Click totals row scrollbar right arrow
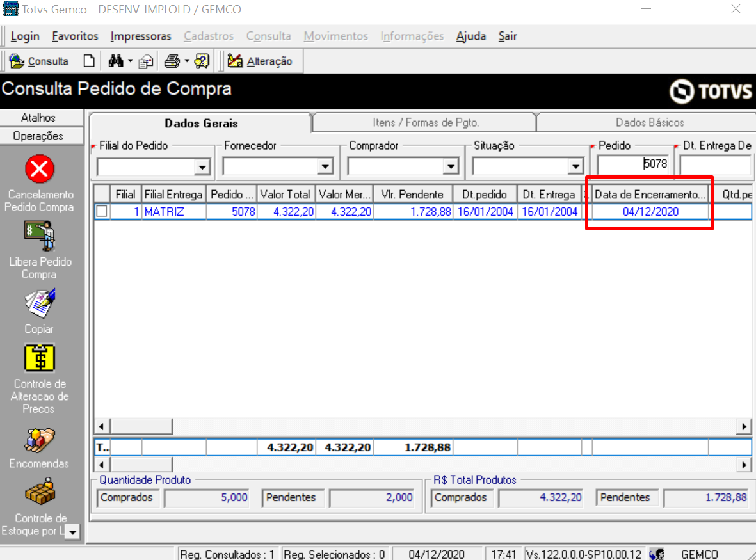Image resolution: width=756 pixels, height=560 pixels. coord(744,465)
